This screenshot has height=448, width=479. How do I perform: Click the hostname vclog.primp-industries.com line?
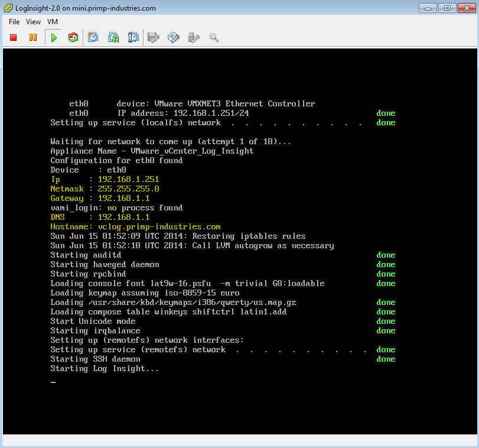(x=135, y=227)
